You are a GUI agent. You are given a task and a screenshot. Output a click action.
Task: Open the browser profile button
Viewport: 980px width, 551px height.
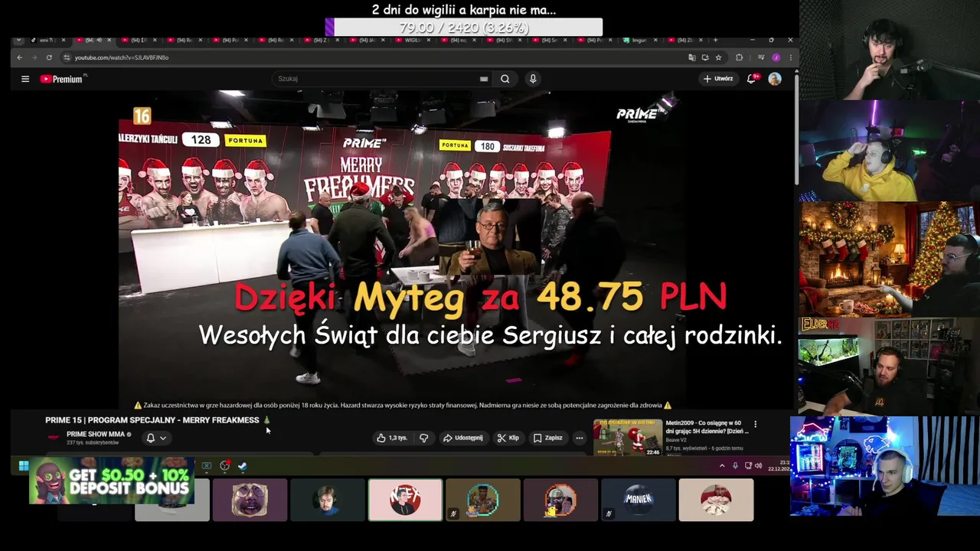click(x=776, y=57)
